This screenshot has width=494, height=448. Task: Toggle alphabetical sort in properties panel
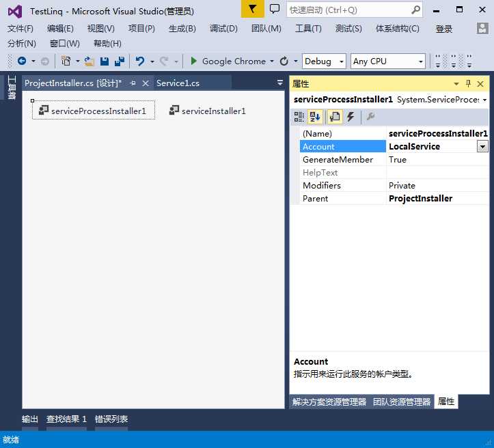coord(315,117)
